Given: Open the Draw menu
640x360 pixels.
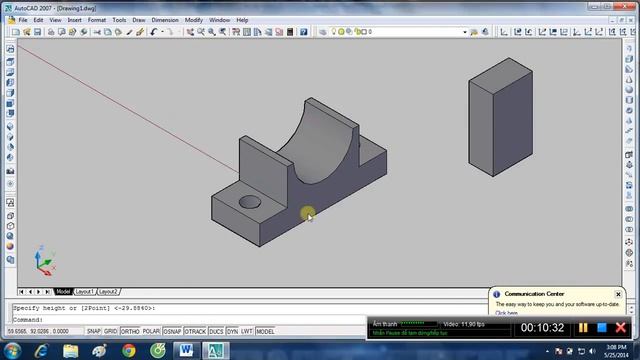Looking at the screenshot, I should pos(139,20).
